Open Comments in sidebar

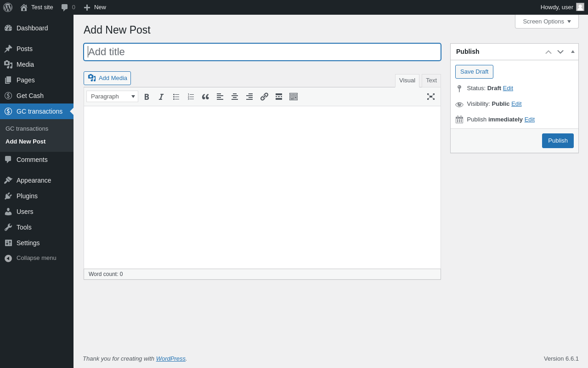[37, 160]
